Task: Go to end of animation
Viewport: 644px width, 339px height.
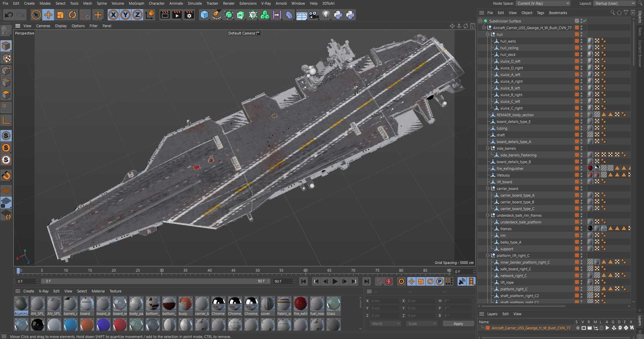Action: coord(367,281)
